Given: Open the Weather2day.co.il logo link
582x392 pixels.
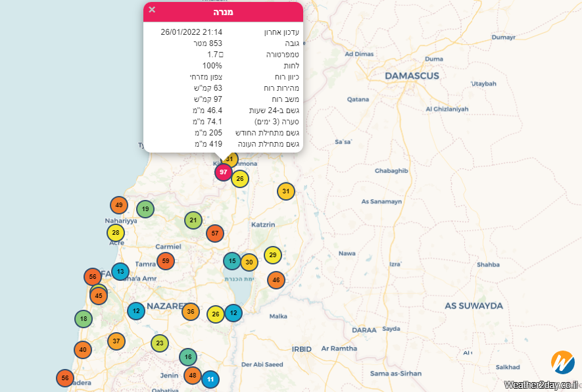Looking at the screenshot, I should (x=562, y=363).
